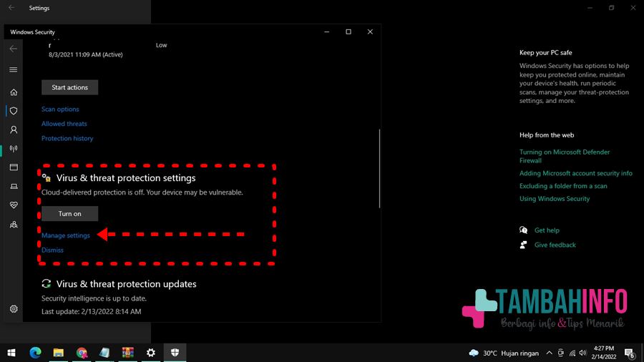Screen dimensions: 644x362
Task: Open WinRAR from the taskbar
Action: tap(128, 353)
